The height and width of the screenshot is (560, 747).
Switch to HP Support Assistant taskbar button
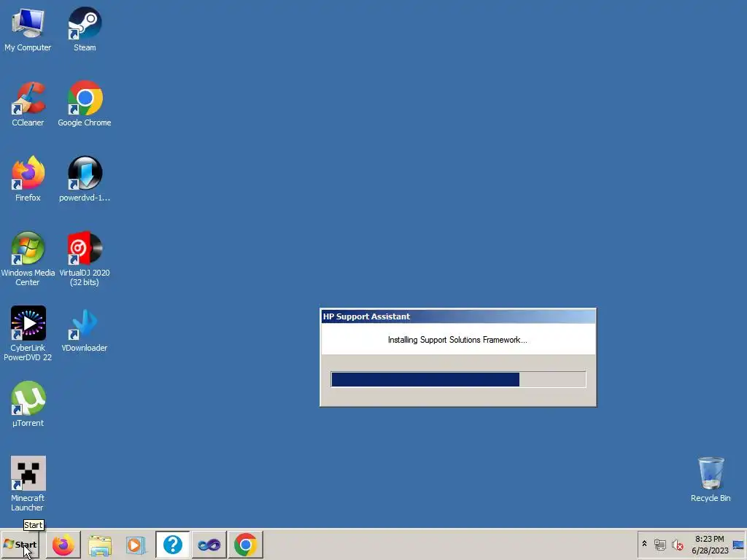click(x=172, y=545)
